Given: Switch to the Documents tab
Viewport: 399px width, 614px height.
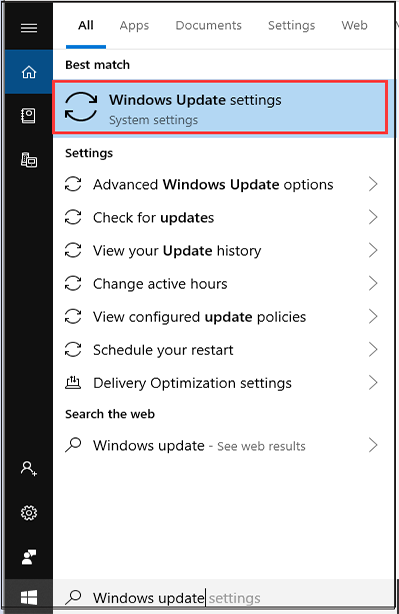Looking at the screenshot, I should point(208,25).
